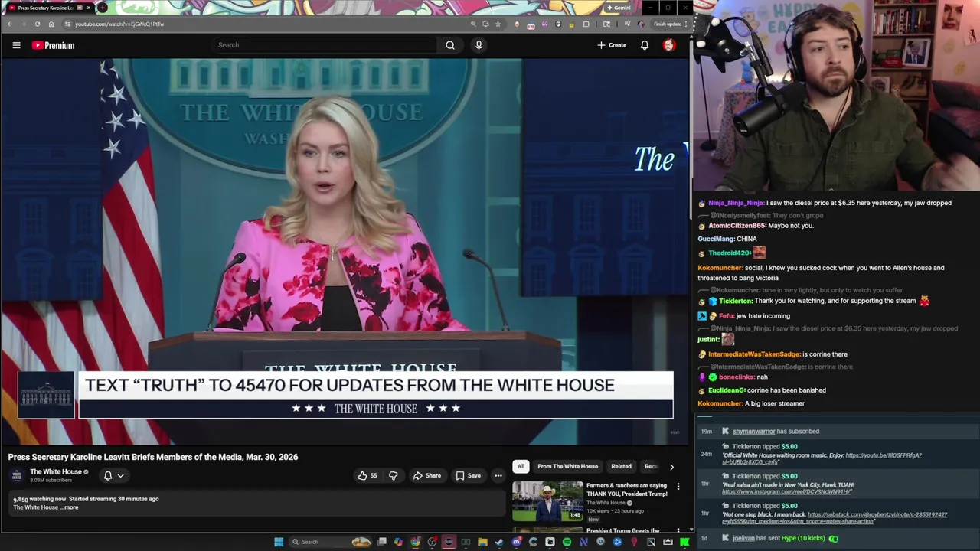Open the Farmers & ranchers video thumbnail
Image resolution: width=980 pixels, height=551 pixels.
pos(547,500)
